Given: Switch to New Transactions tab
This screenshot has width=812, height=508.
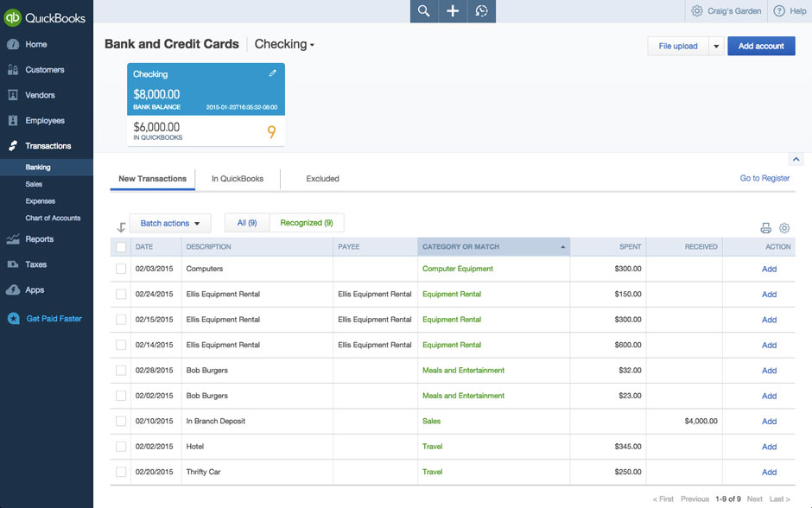Looking at the screenshot, I should (152, 179).
